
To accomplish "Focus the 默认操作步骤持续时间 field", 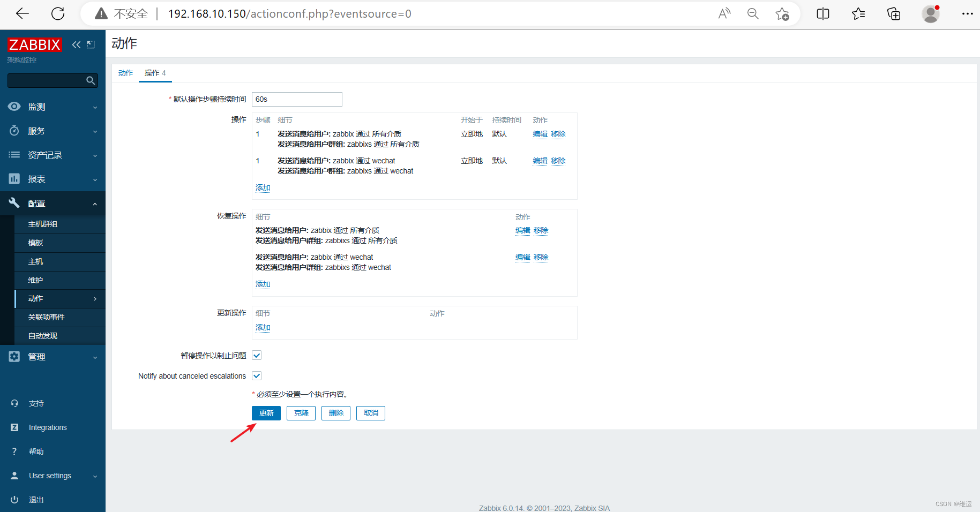I will pos(297,99).
